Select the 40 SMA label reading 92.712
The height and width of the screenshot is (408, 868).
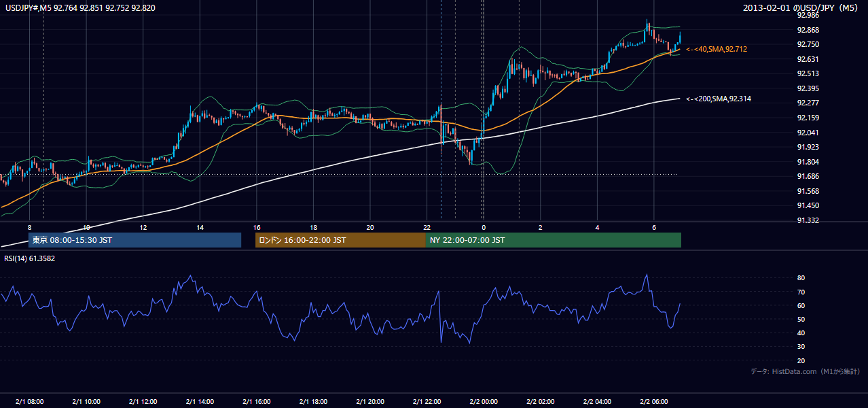pyautogui.click(x=717, y=49)
